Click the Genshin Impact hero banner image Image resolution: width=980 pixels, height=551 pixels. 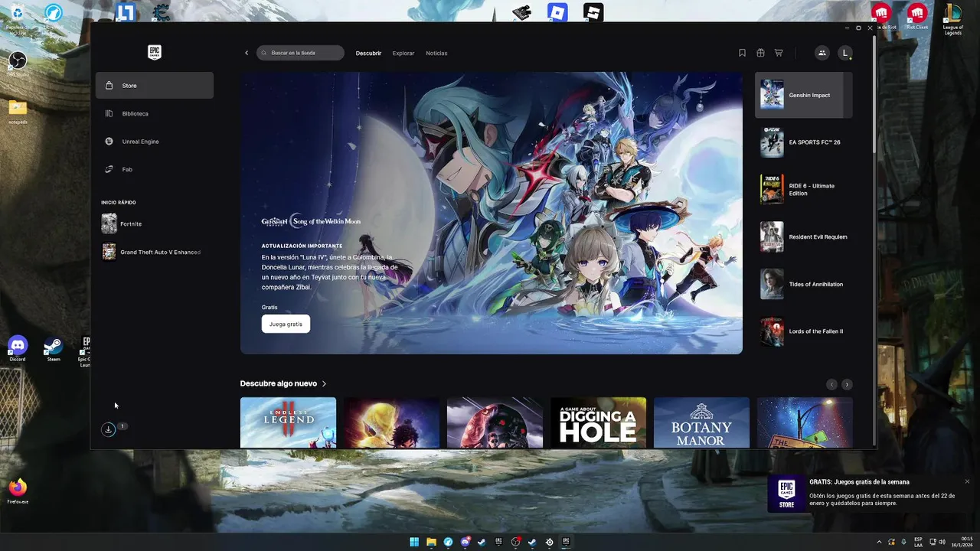coord(492,213)
